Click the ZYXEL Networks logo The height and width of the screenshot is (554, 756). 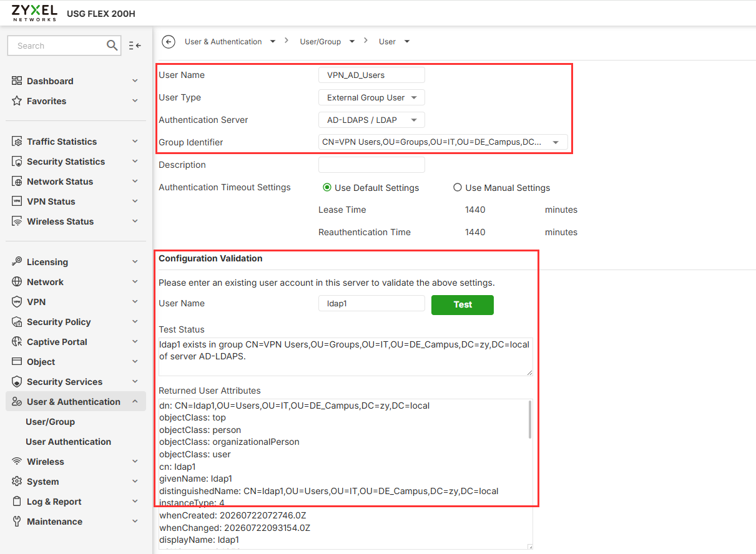click(x=34, y=12)
